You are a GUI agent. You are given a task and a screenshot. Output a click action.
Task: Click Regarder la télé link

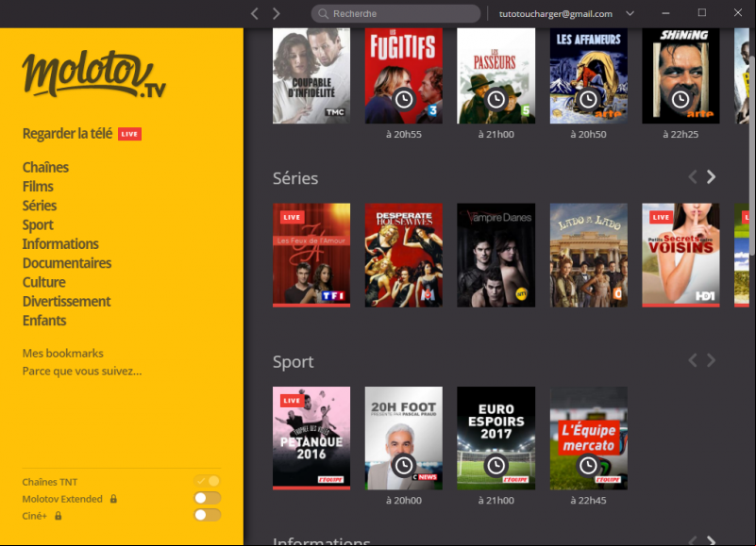click(68, 134)
